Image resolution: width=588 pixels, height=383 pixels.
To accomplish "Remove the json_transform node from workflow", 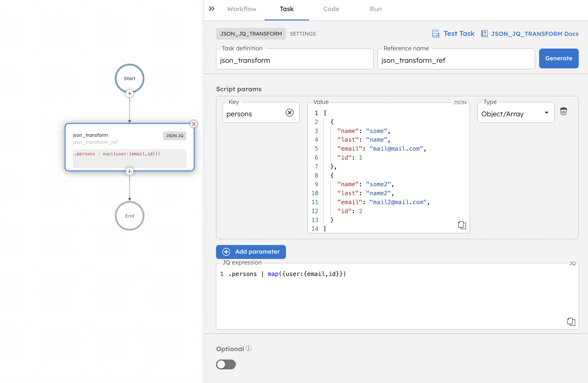I will (194, 124).
